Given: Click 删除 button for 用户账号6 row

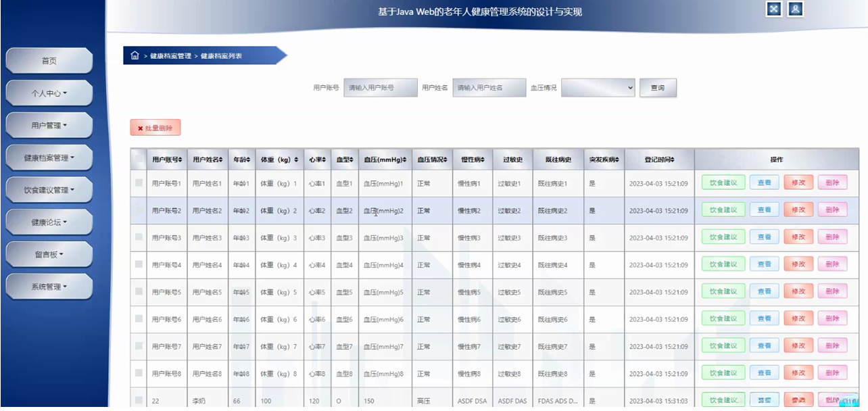Looking at the screenshot, I should coord(832,318).
